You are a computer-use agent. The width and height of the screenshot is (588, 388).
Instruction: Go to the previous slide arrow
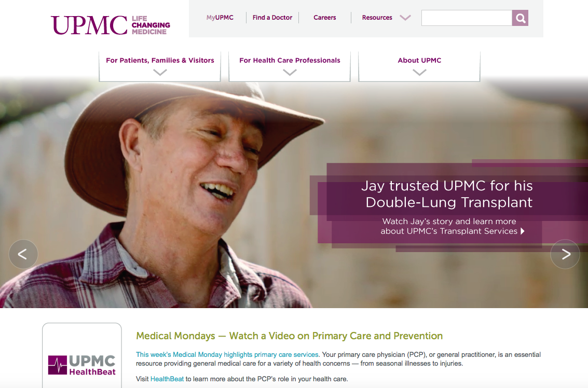[x=23, y=254]
